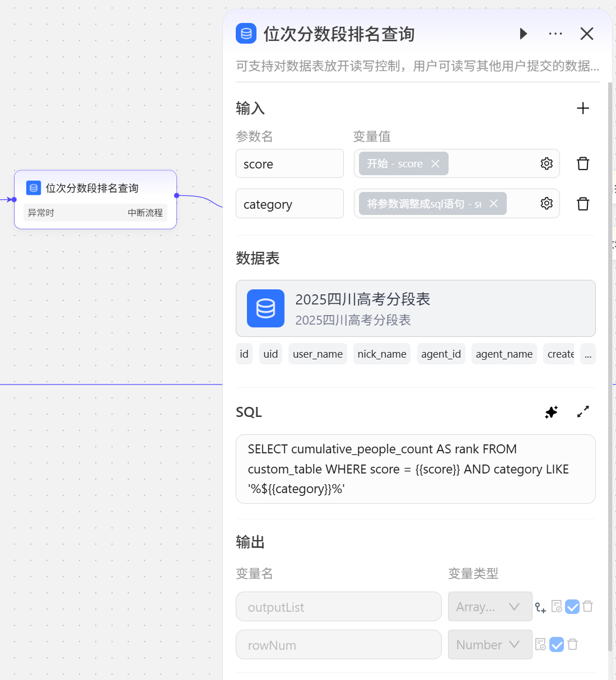
Task: Toggle the rowNum output checkbox
Action: (x=557, y=645)
